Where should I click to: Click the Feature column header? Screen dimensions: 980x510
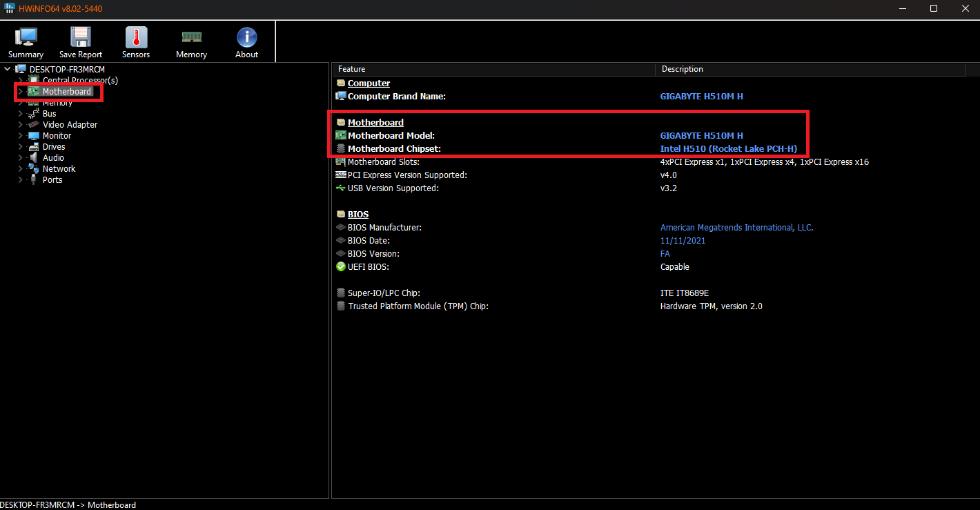352,69
